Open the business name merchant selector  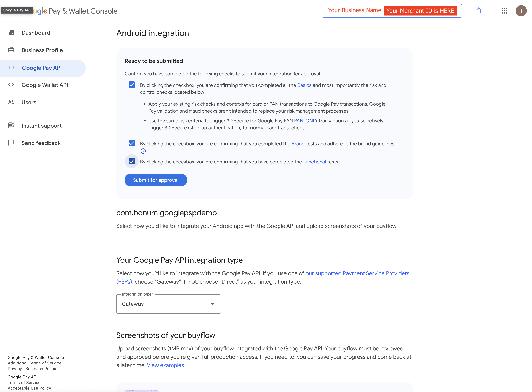pyautogui.click(x=392, y=11)
